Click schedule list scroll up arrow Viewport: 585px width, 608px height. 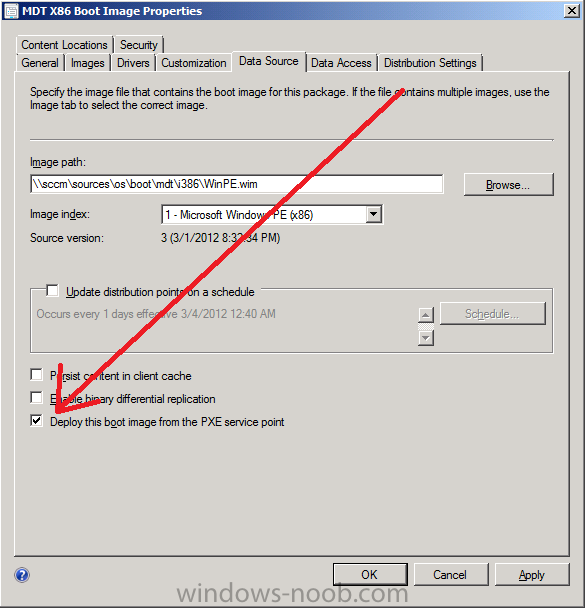tap(426, 315)
